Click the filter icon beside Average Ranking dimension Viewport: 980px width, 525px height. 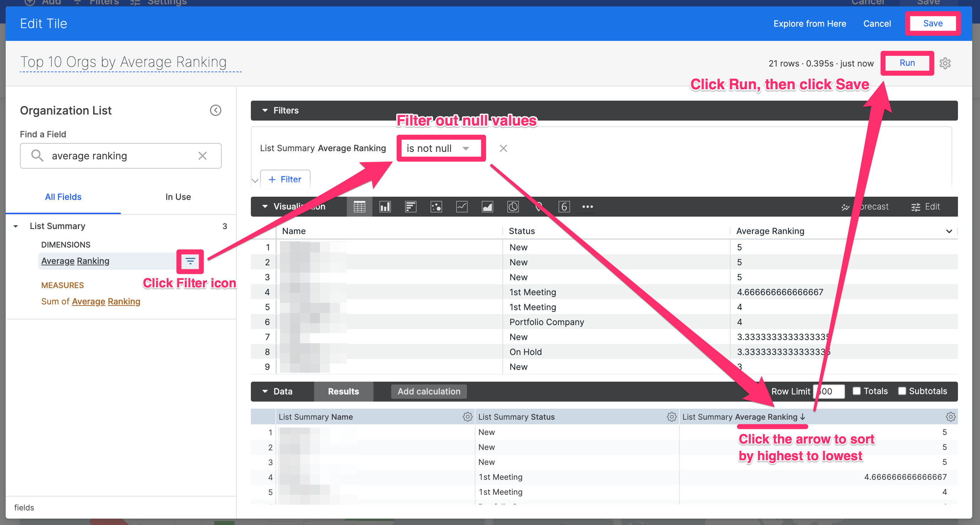pos(190,261)
